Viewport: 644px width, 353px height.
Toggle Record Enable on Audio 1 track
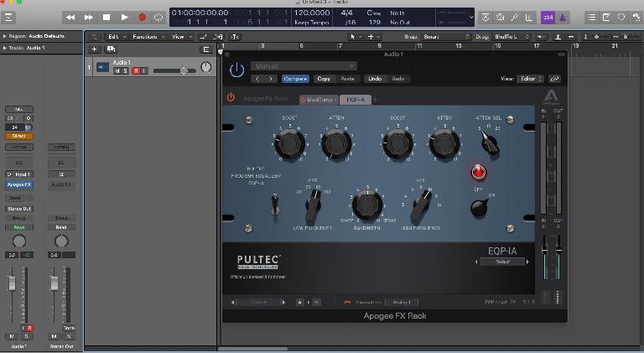pyautogui.click(x=136, y=71)
